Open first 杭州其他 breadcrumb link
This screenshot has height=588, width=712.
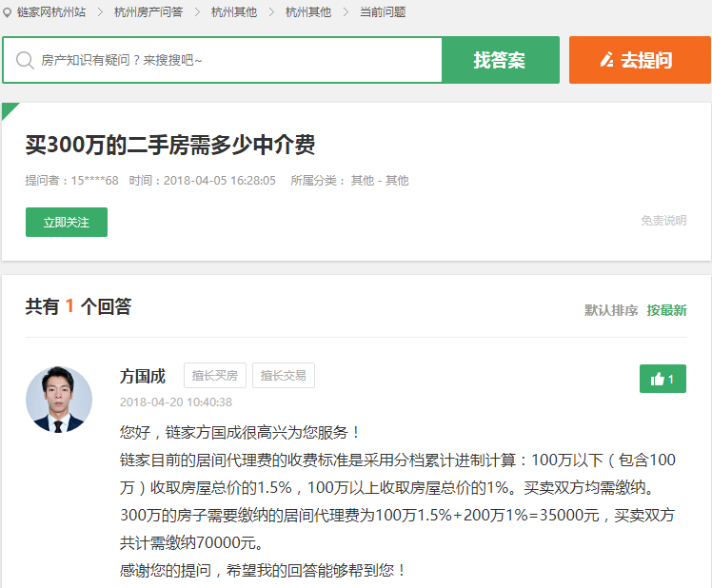pyautogui.click(x=234, y=12)
